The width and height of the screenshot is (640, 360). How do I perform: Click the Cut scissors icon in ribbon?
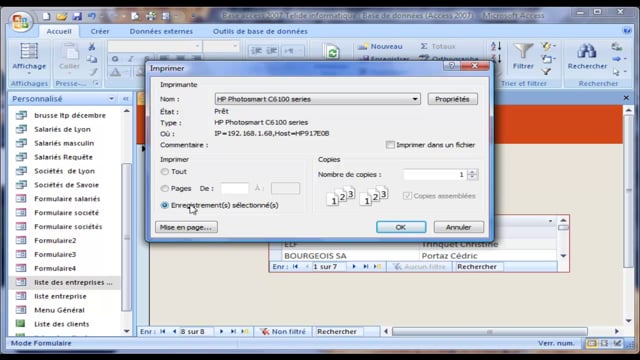92,47
